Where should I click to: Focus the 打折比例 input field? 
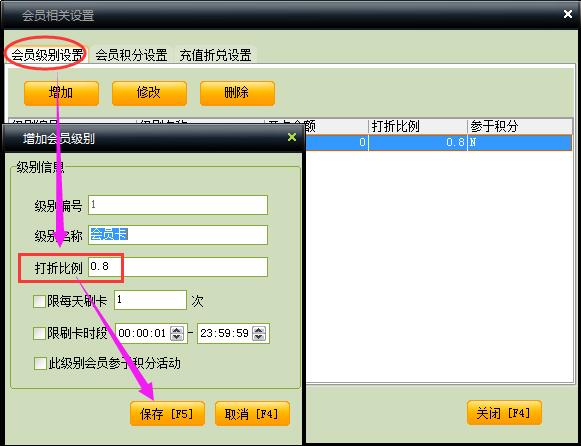click(178, 267)
